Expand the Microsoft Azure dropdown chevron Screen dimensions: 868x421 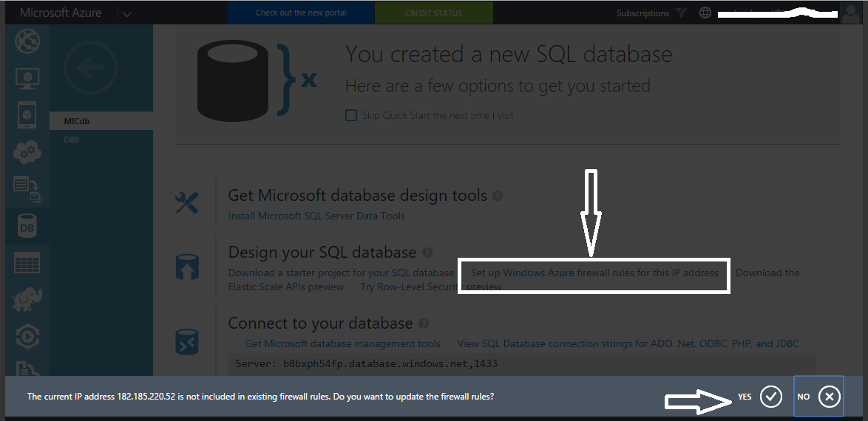pyautogui.click(x=126, y=13)
